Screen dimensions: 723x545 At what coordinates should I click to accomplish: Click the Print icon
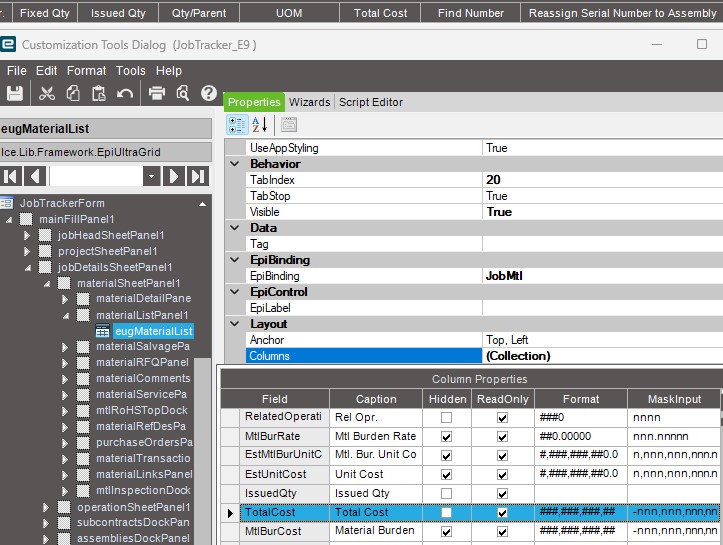click(x=157, y=93)
